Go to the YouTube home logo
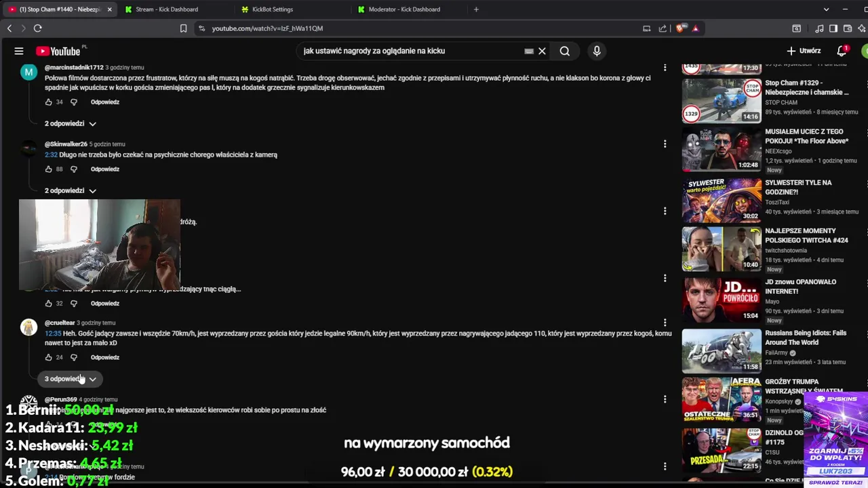 point(58,51)
